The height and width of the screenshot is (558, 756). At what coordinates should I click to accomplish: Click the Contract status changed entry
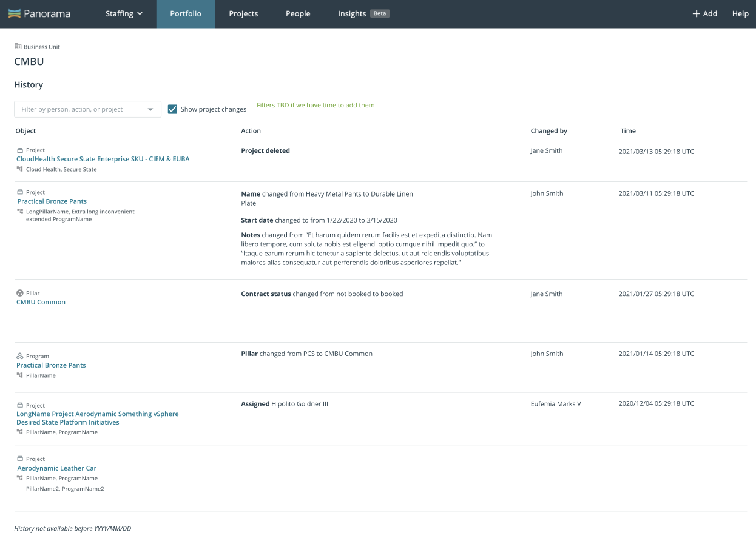(322, 294)
